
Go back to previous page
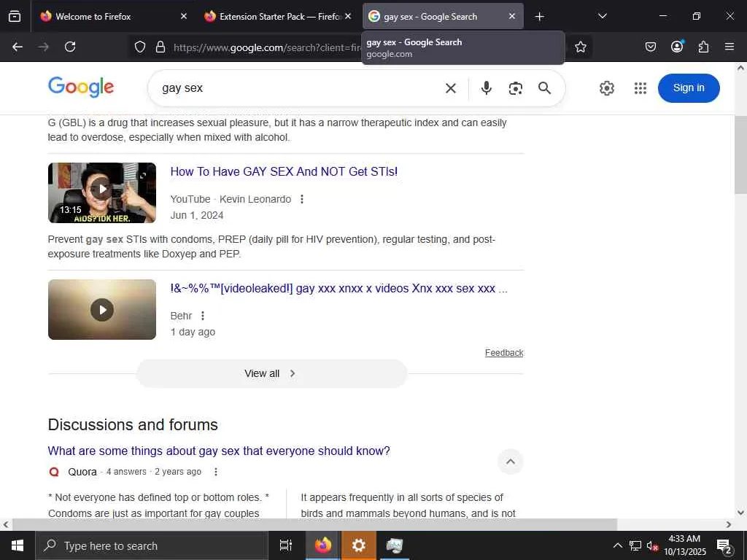[18, 47]
